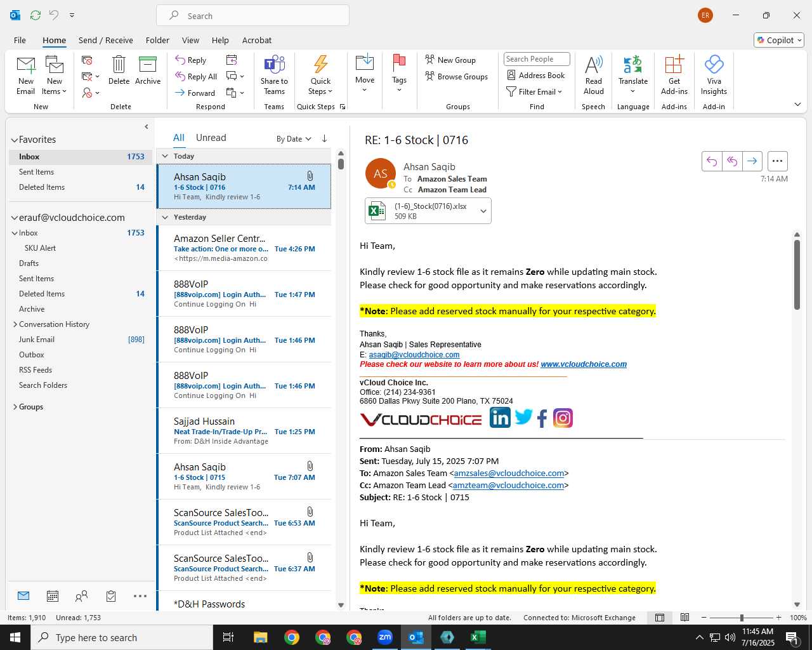
Task: Share message to Teams
Action: click(274, 76)
